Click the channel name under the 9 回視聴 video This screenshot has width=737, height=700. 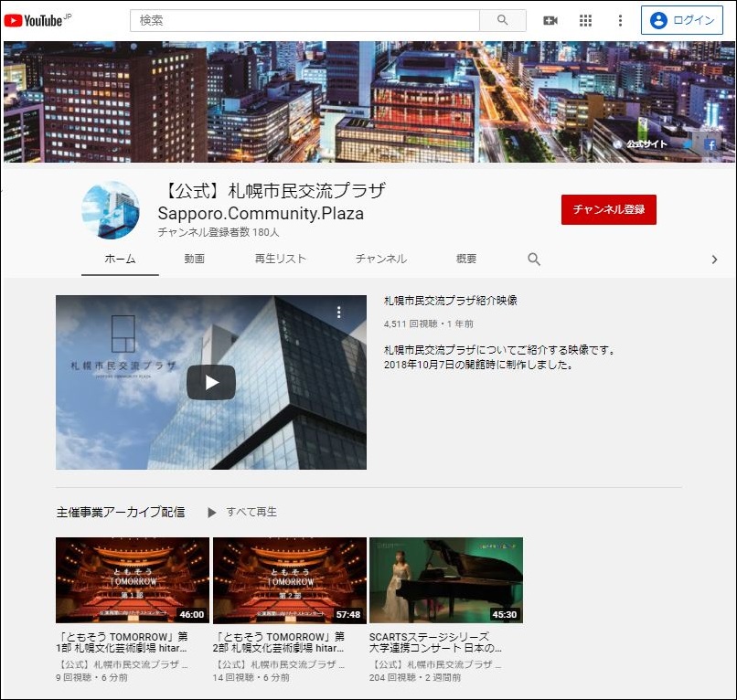point(122,664)
